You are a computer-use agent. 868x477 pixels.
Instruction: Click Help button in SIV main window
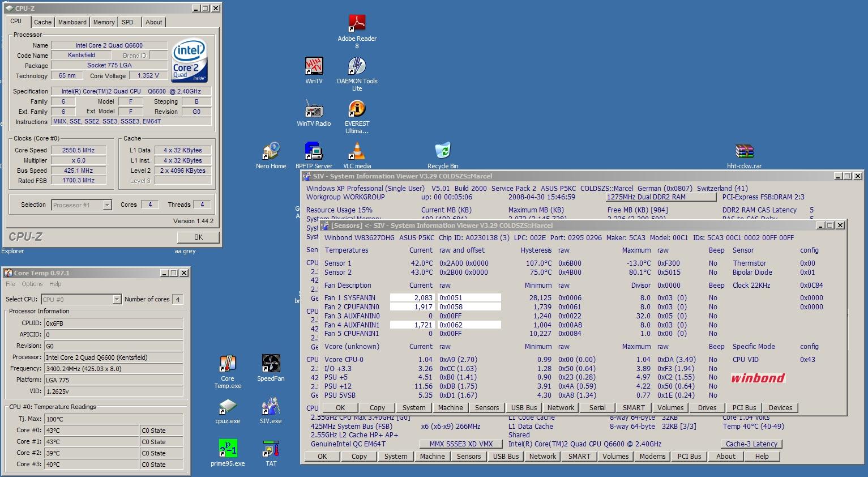pyautogui.click(x=762, y=456)
